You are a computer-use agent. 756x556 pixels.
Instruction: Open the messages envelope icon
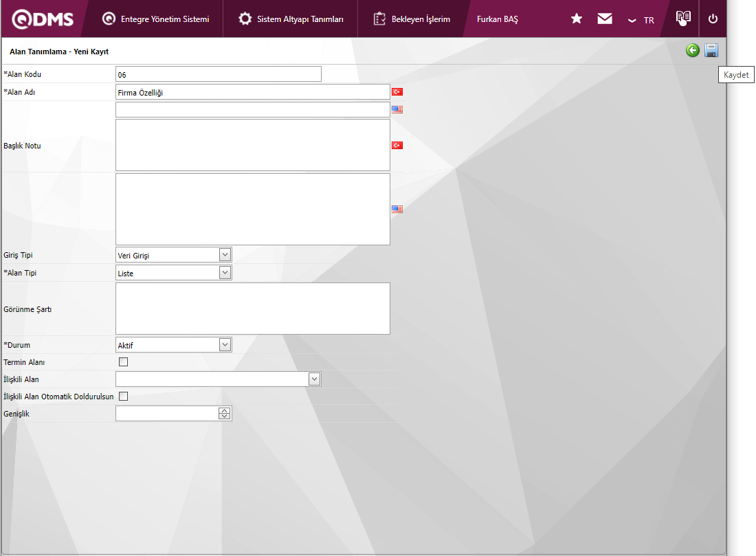click(605, 19)
